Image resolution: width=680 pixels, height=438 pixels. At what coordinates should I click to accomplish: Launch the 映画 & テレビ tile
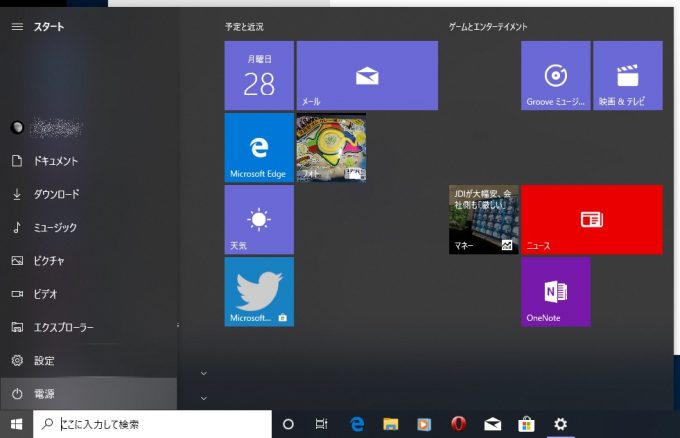click(628, 75)
